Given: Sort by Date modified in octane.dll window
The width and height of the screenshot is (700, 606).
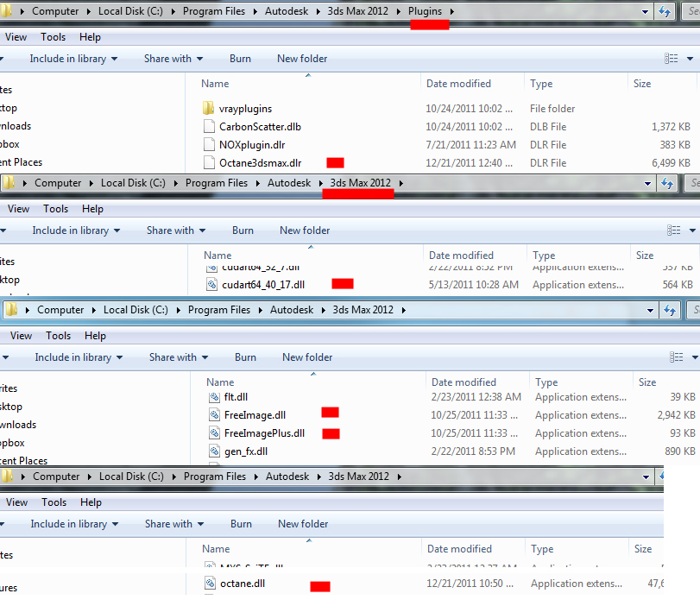Looking at the screenshot, I should pyautogui.click(x=459, y=549).
